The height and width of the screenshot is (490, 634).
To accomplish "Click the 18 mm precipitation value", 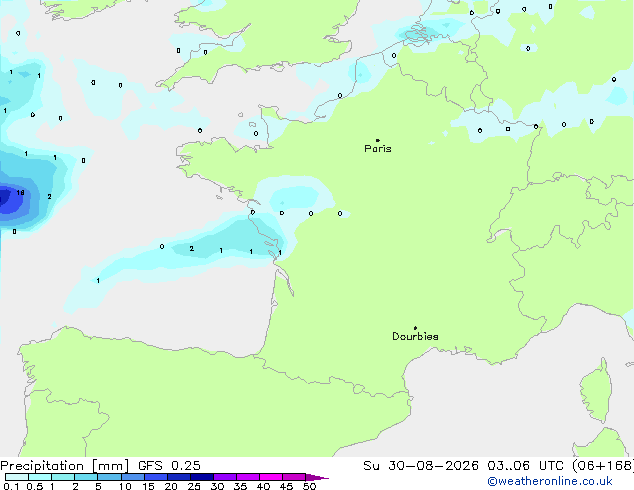I will click(21, 193).
